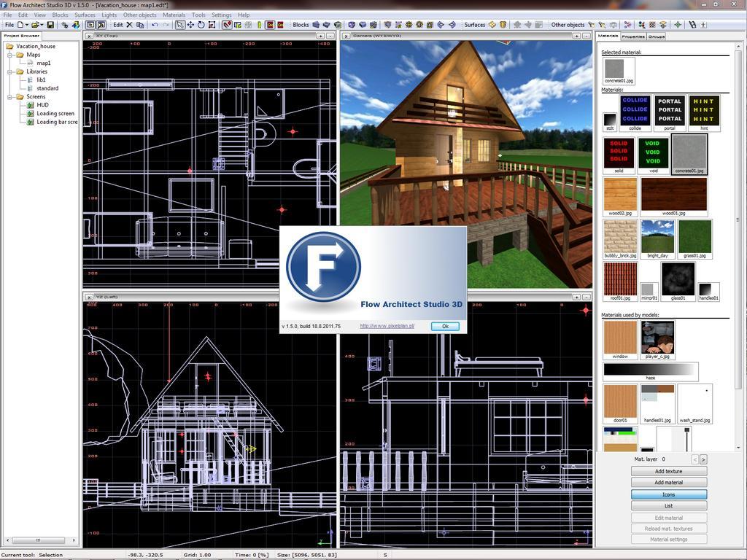Click the third Blocks cylinder icon
Screen dimensions: 747x560
pos(338,25)
